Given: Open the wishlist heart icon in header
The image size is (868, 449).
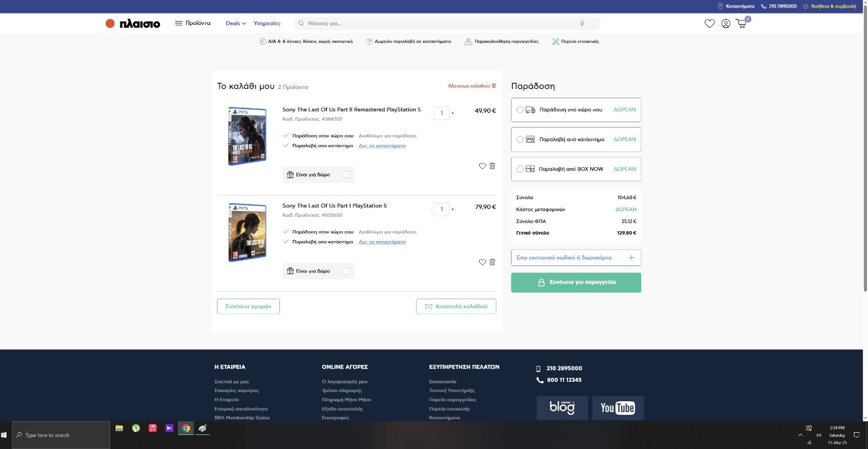Looking at the screenshot, I should (709, 23).
